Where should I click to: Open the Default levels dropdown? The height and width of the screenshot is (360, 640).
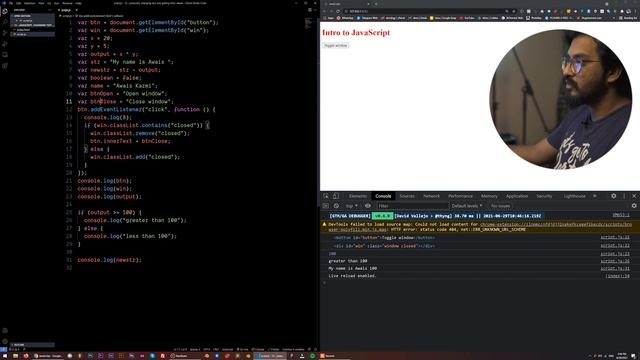pos(467,206)
